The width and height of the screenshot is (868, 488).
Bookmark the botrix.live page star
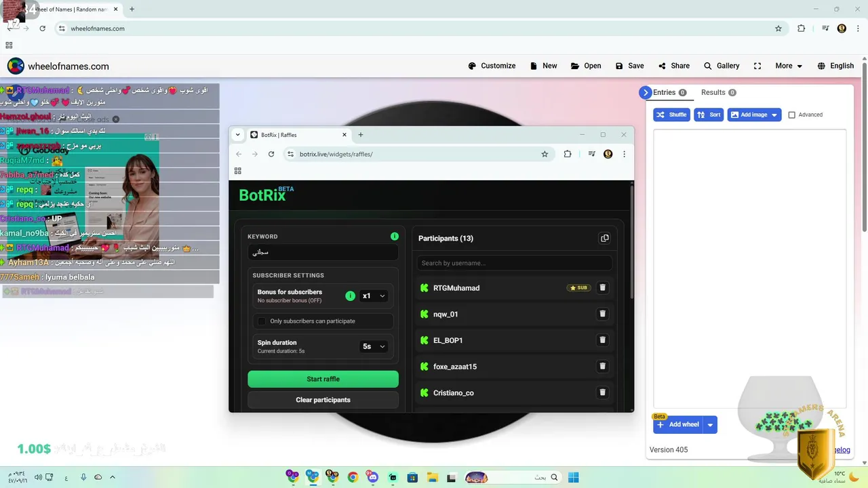click(545, 154)
